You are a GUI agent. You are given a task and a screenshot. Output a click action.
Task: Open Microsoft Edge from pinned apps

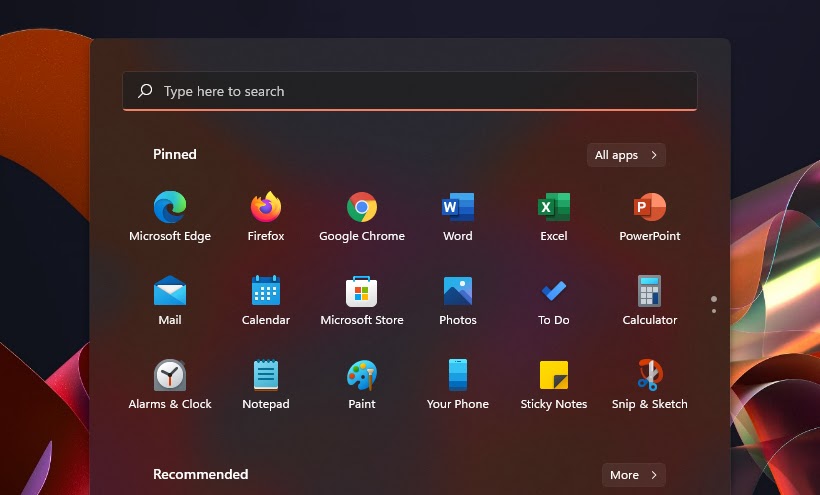click(x=170, y=207)
